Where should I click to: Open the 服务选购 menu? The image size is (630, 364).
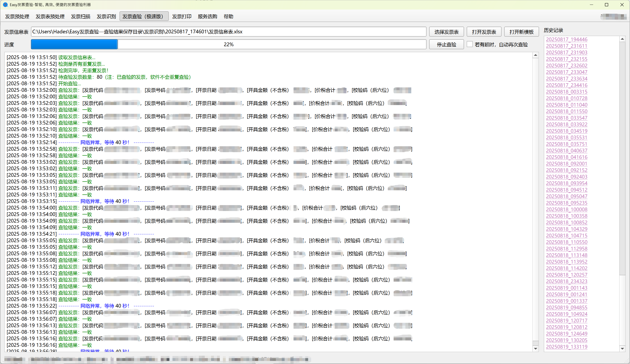207,17
